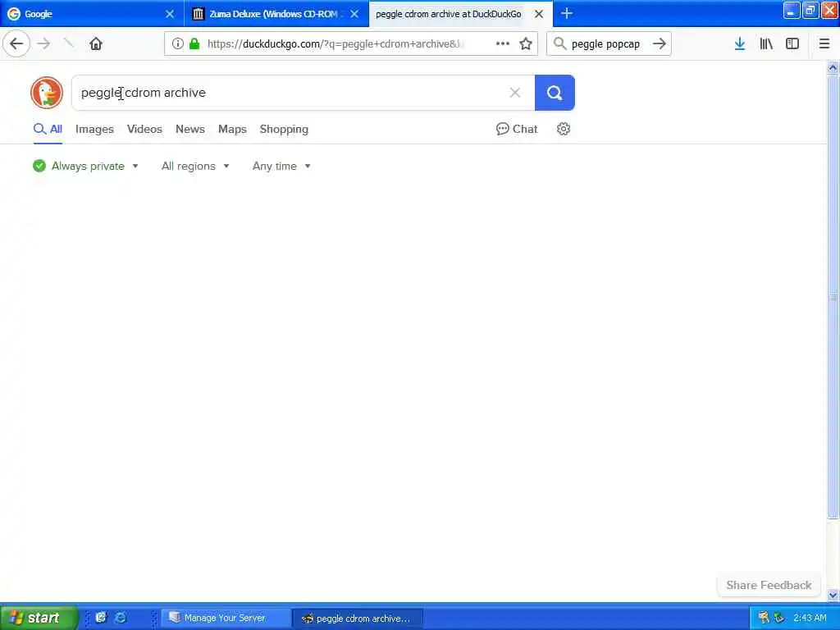Go back to the previous page
Screen dimensions: 840x630
coord(16,44)
